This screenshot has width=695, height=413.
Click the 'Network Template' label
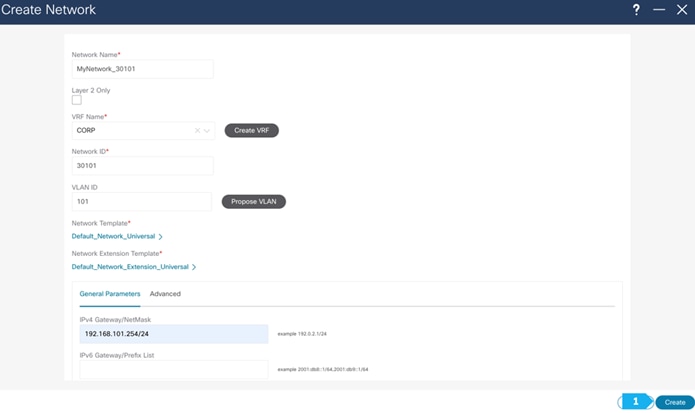[x=100, y=223]
